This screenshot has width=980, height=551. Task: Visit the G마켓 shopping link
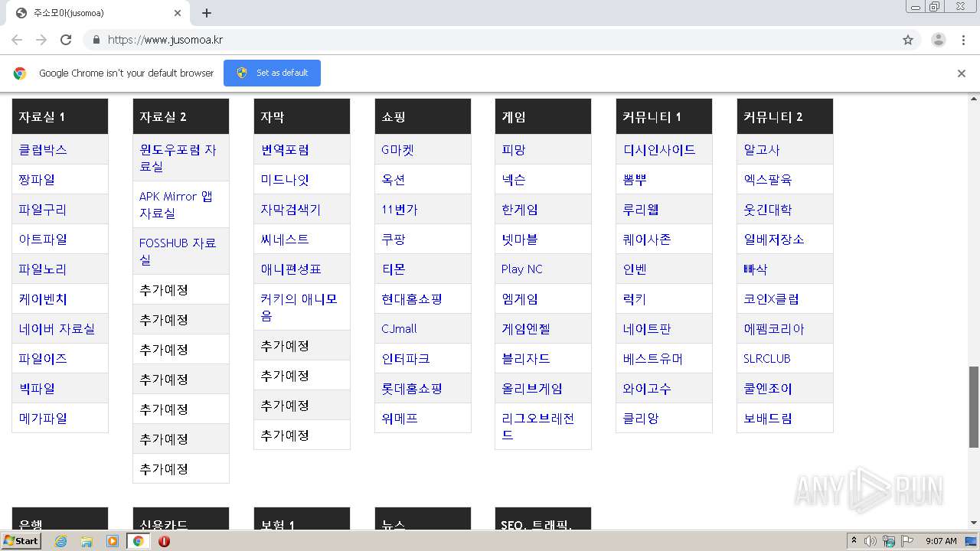(398, 150)
